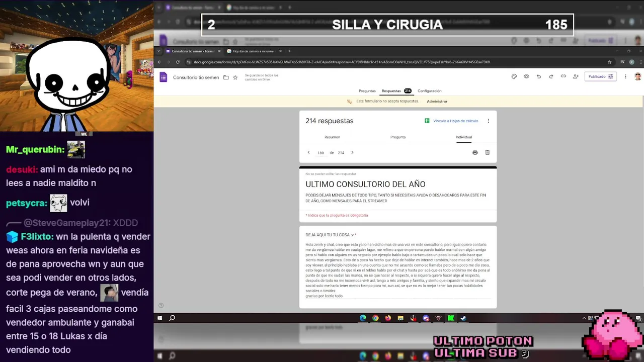Image resolution: width=644 pixels, height=362 pixels.
Task: Open Google Chrome from taskbar
Action: [375, 318]
